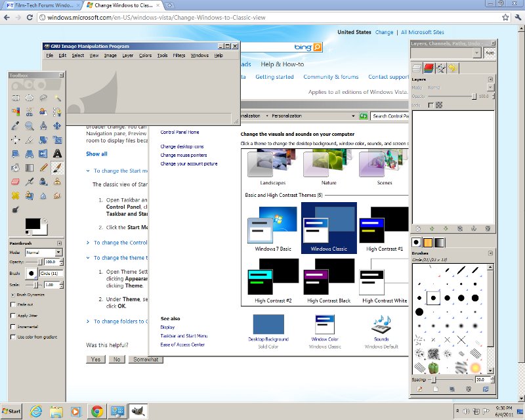Select the Flip tool
The image size is (525, 420).
(x=43, y=154)
